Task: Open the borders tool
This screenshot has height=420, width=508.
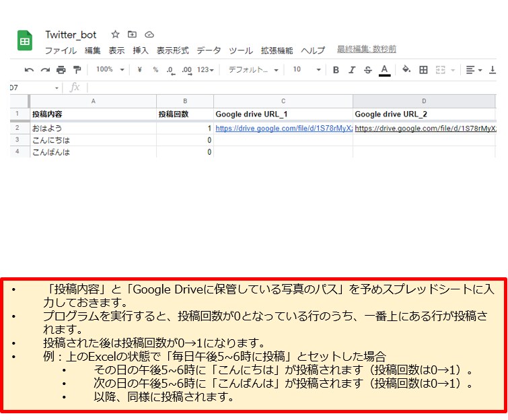Action: (x=423, y=70)
